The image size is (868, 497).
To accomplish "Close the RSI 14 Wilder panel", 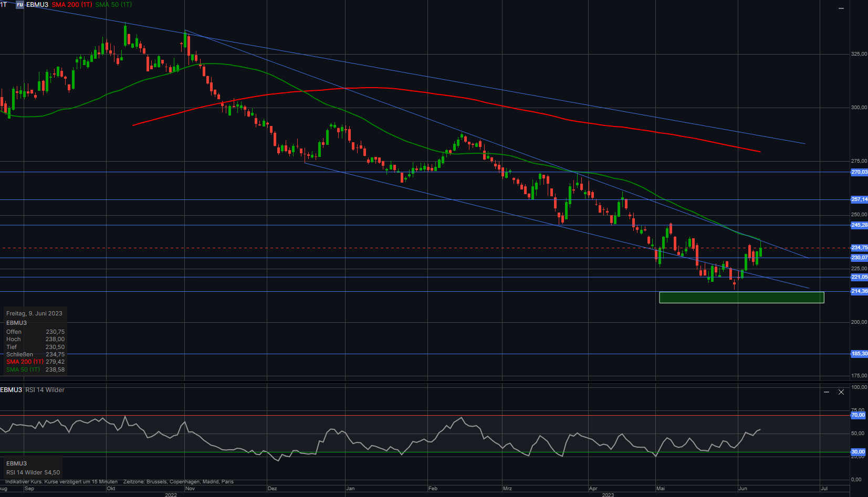I will 841,392.
